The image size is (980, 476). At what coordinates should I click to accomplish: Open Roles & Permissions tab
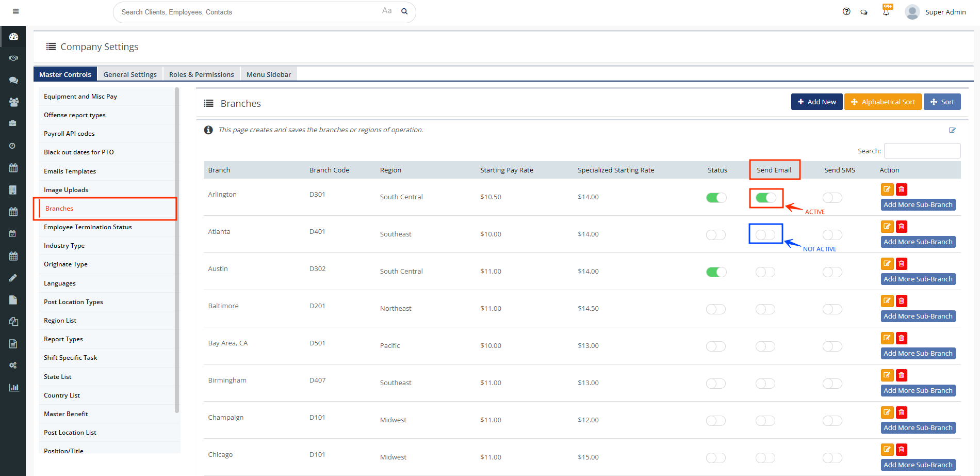(201, 74)
